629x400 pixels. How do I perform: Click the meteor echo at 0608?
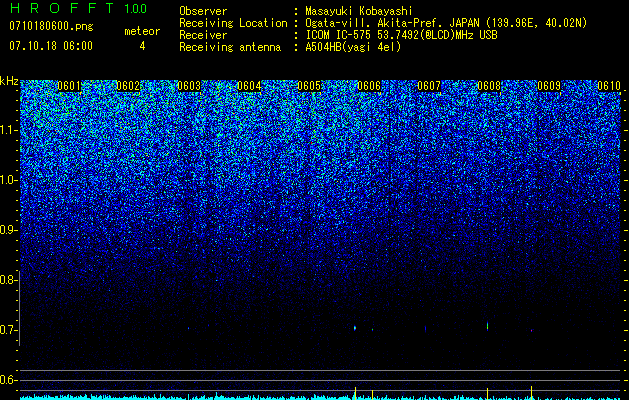coord(487,326)
